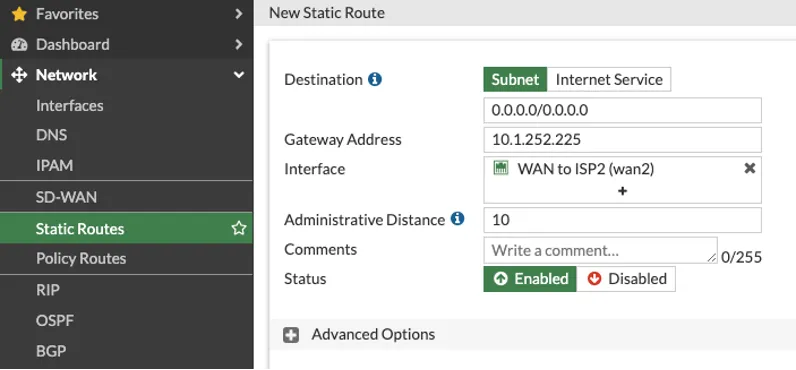This screenshot has height=370, width=796.
Task: Open IPAM page
Action: point(54,165)
